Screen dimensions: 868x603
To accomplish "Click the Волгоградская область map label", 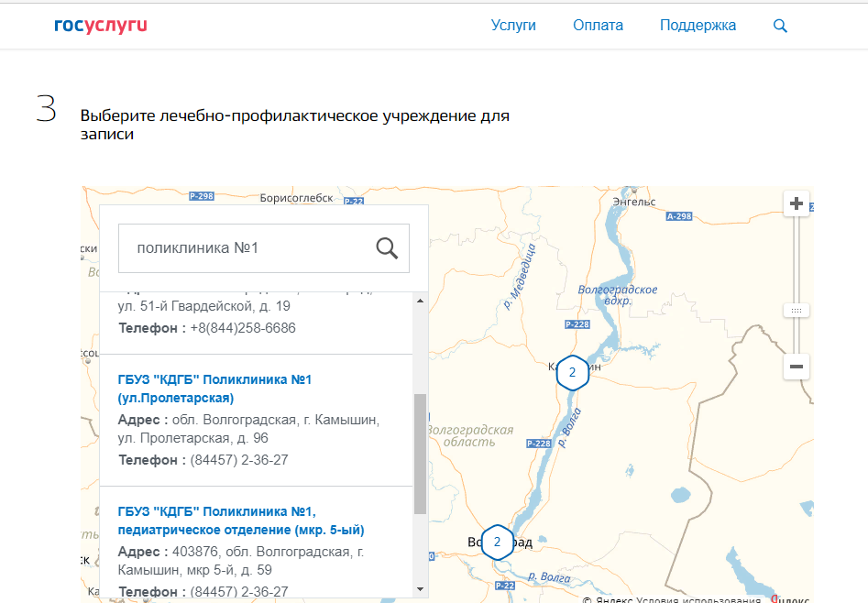I will (470, 436).
